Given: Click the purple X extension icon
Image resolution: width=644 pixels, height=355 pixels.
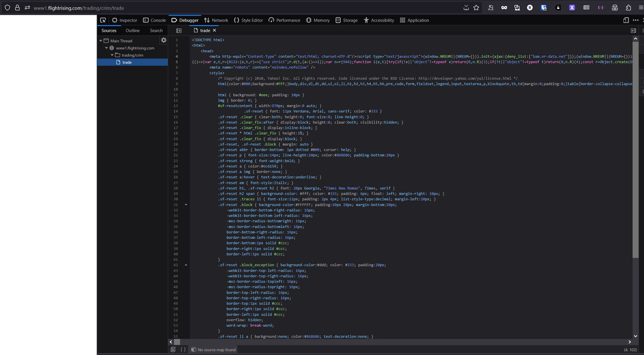Looking at the screenshot, I should pos(572,8).
